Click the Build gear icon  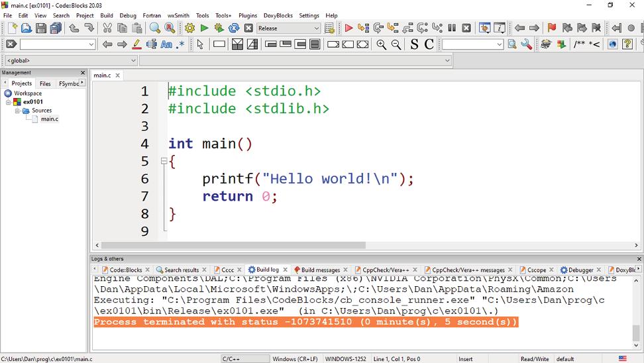[x=190, y=28]
